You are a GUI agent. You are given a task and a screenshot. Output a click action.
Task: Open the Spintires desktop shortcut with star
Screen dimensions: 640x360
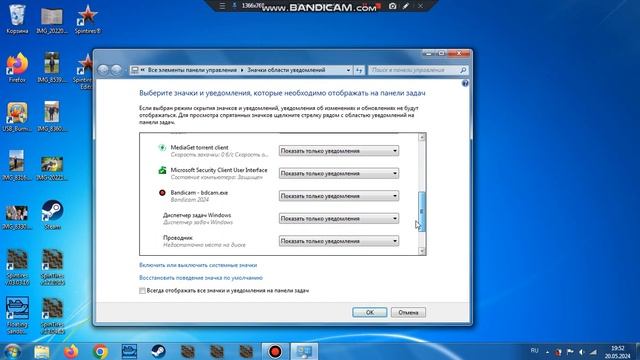[87, 19]
